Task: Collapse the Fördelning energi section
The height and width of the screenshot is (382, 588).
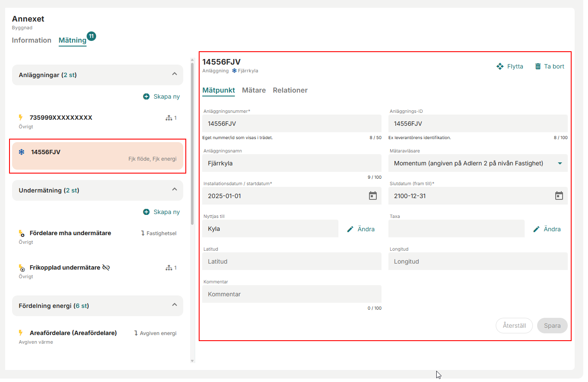Action: (x=175, y=305)
